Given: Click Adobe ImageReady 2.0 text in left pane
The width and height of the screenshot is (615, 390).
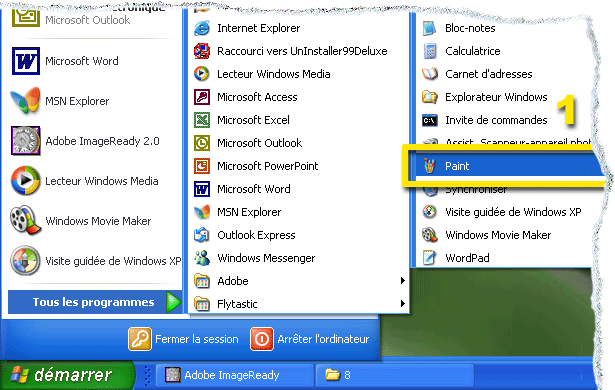Looking at the screenshot, I should [x=102, y=141].
